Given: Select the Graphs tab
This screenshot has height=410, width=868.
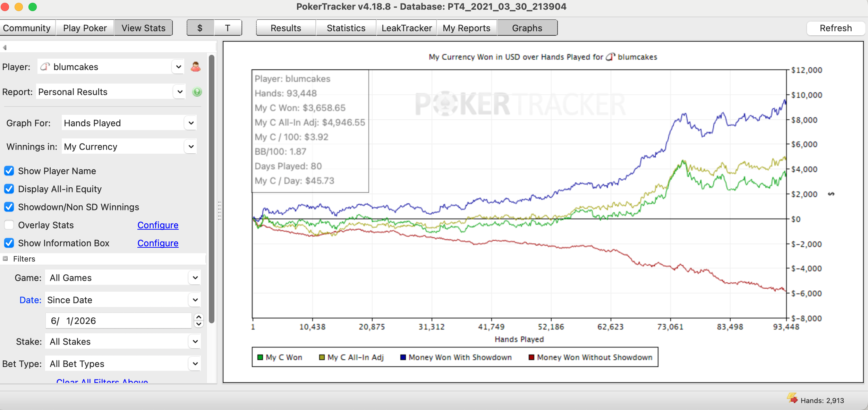Looking at the screenshot, I should tap(527, 28).
